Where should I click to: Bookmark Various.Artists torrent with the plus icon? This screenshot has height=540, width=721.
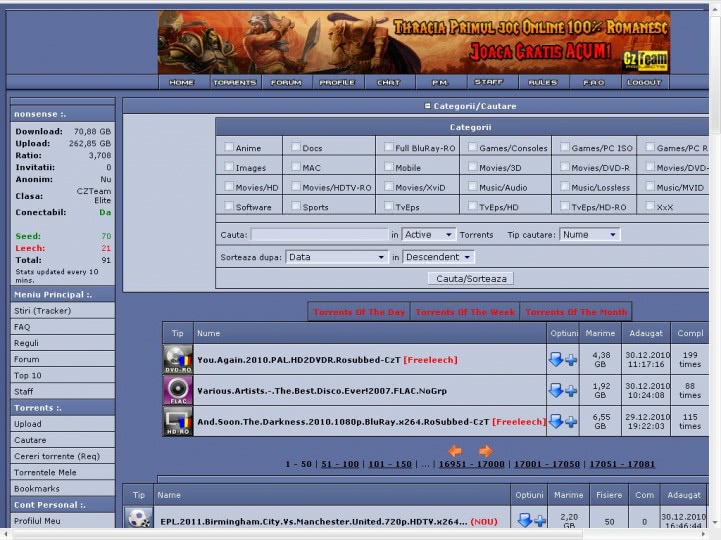571,391
